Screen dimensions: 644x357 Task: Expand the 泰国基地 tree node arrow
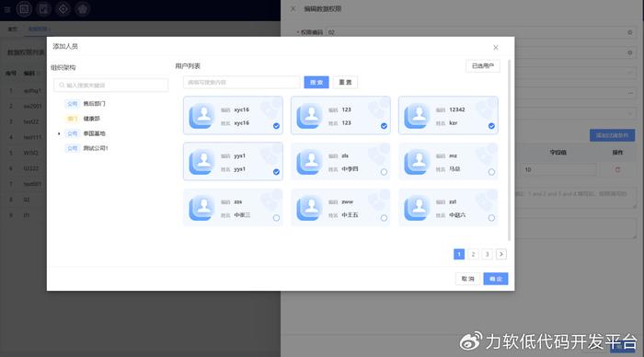[59, 133]
